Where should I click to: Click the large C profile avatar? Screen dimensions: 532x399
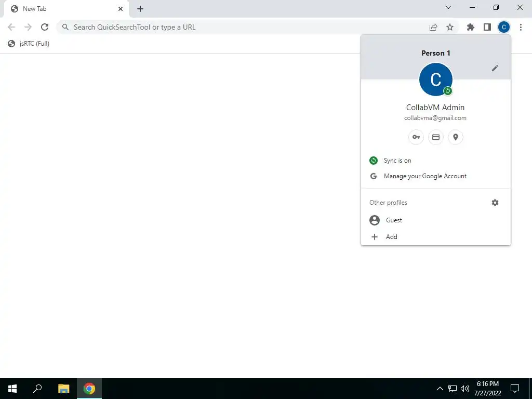(x=436, y=79)
